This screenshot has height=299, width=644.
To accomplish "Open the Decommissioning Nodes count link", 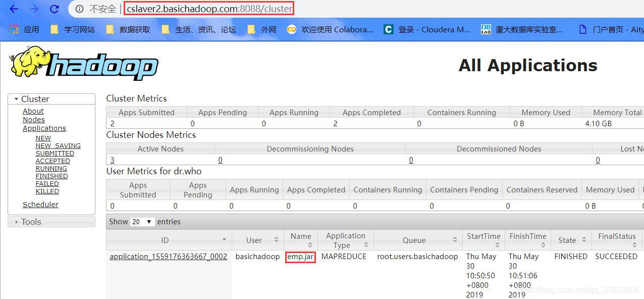I will coord(221,160).
